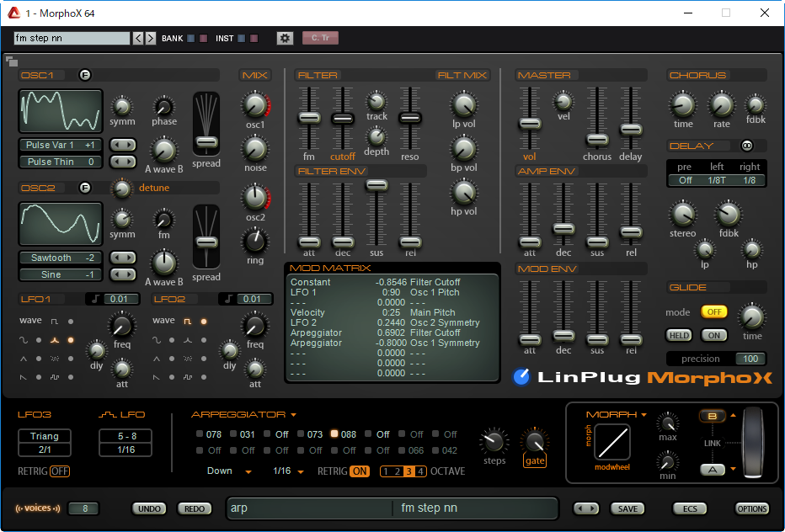Select morph slot A
This screenshot has width=785, height=532.
point(712,470)
